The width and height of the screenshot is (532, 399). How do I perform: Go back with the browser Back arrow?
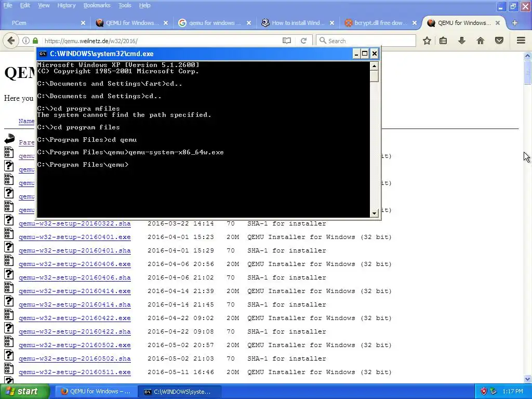pyautogui.click(x=10, y=41)
